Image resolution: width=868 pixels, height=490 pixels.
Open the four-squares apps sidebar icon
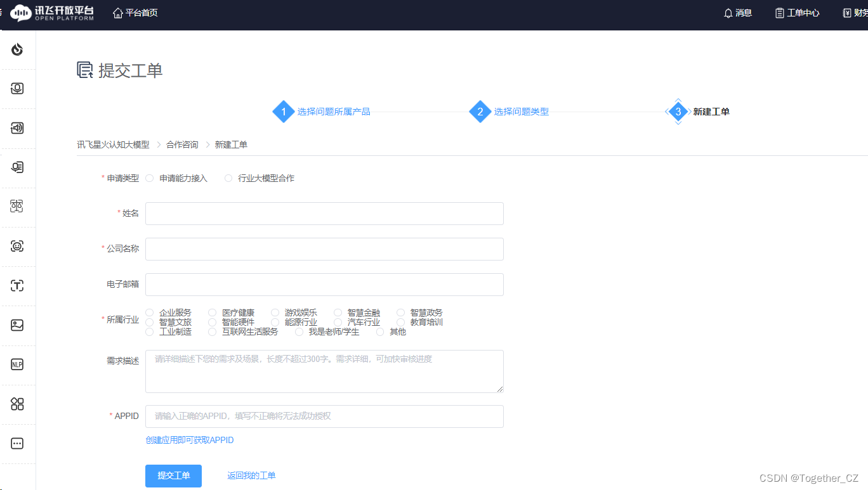pyautogui.click(x=17, y=404)
